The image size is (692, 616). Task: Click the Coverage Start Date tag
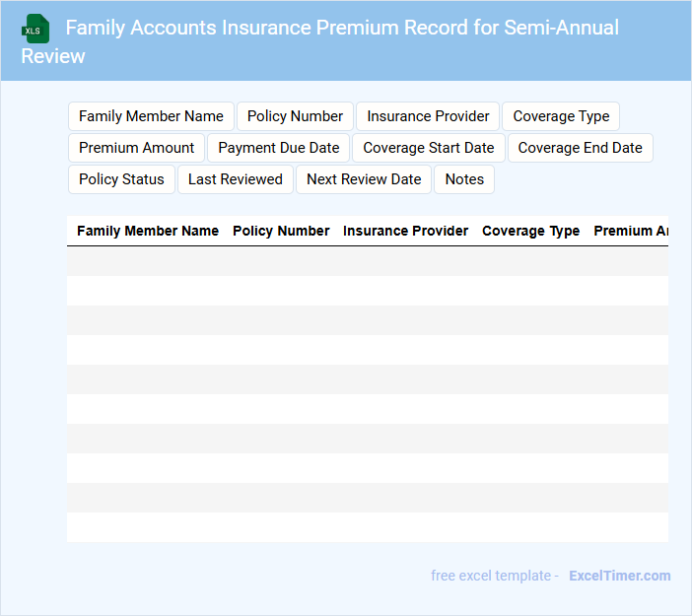[429, 148]
